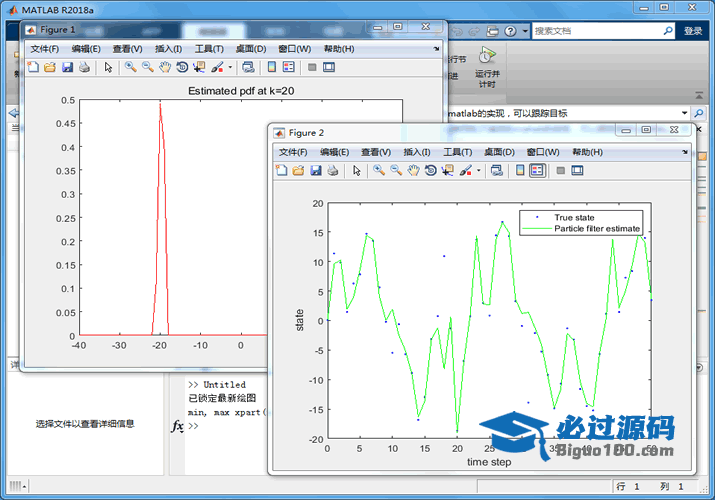Click New Figure icon in Figure 2 toolbar
715x500 pixels.
(x=281, y=170)
